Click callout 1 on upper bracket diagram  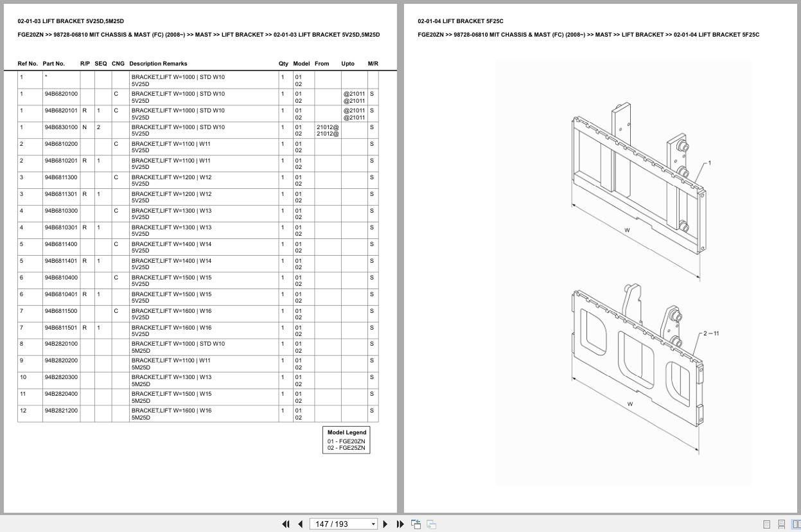(709, 163)
